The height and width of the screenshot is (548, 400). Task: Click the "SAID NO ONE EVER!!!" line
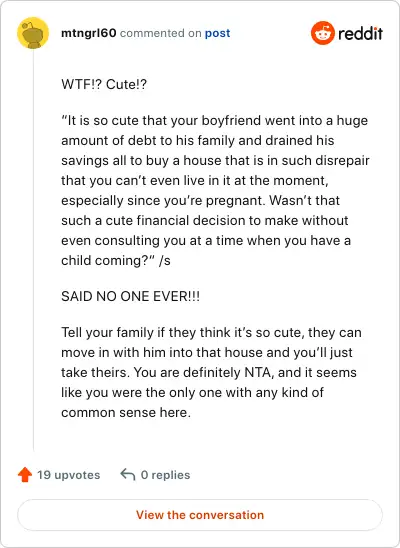coord(131,296)
